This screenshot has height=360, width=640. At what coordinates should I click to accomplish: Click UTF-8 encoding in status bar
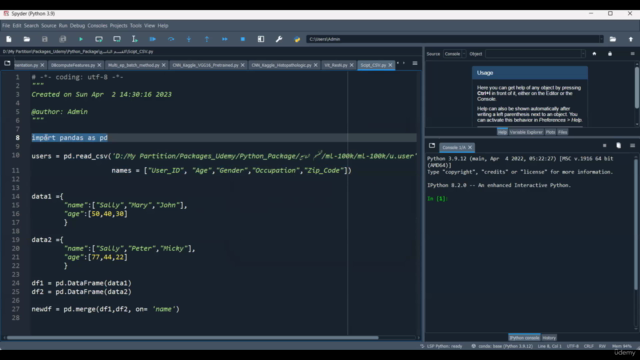point(573,346)
